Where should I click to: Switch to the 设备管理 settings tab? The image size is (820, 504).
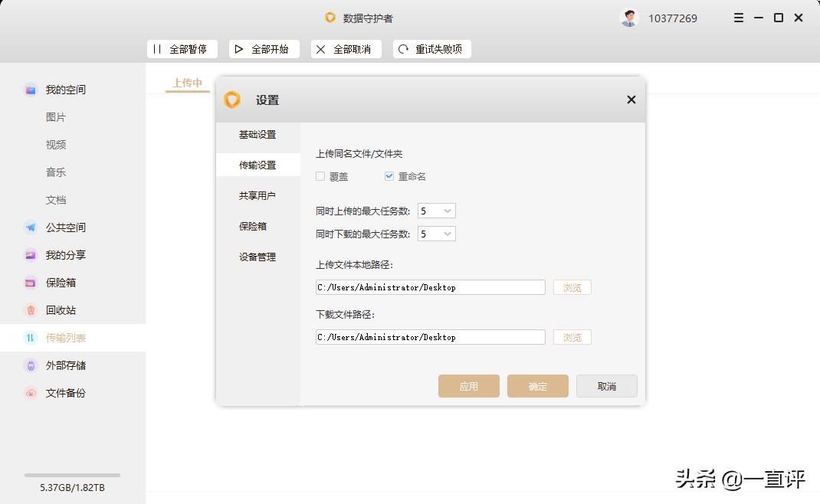[x=258, y=257]
